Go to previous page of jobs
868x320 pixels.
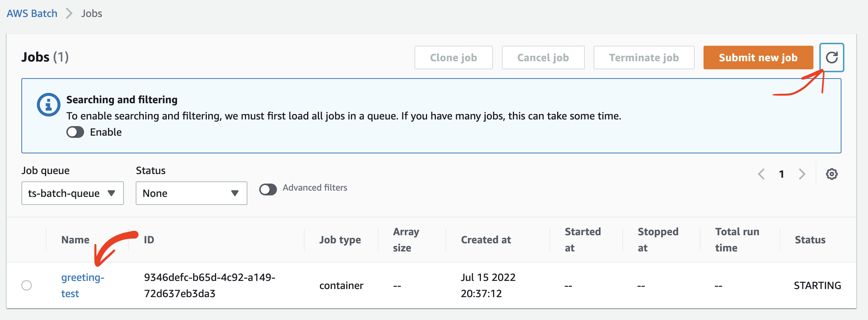[761, 174]
